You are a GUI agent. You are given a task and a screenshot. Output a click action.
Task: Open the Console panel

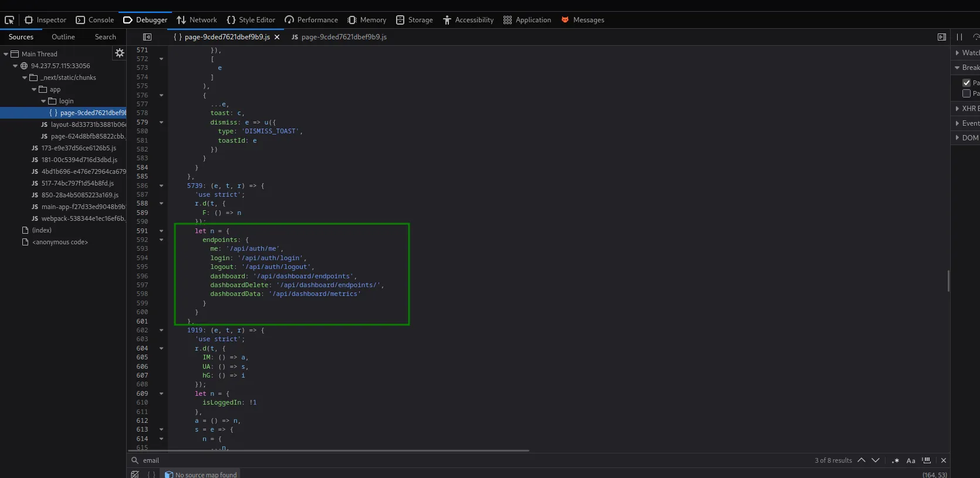pos(95,20)
